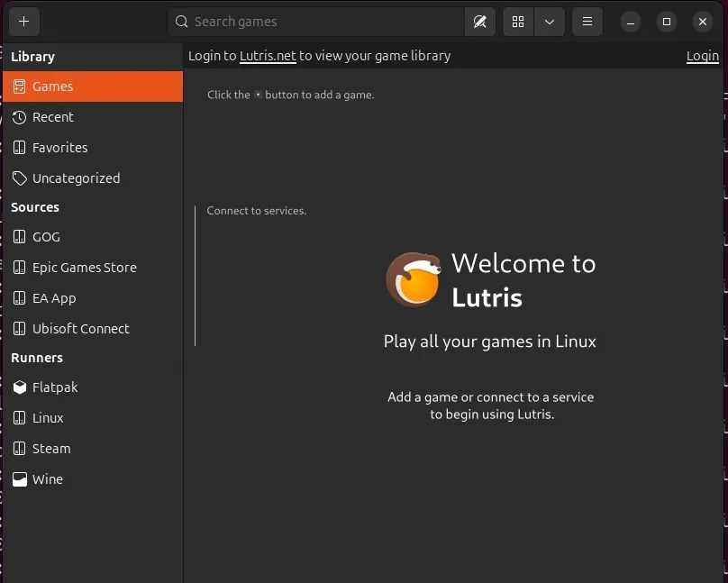Choose the Linux runner
Viewport: 728px width, 583px height.
click(x=93, y=418)
